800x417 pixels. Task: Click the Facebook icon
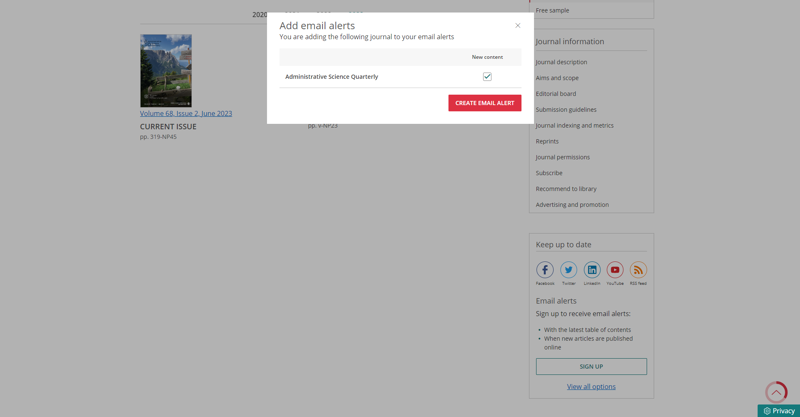545,270
